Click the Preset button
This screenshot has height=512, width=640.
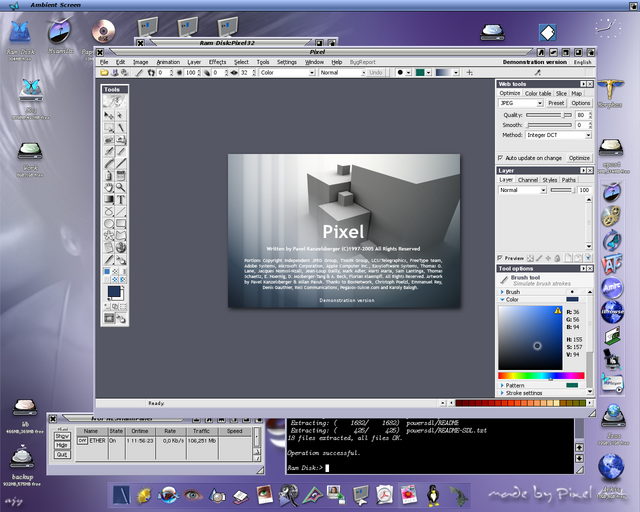pos(556,103)
